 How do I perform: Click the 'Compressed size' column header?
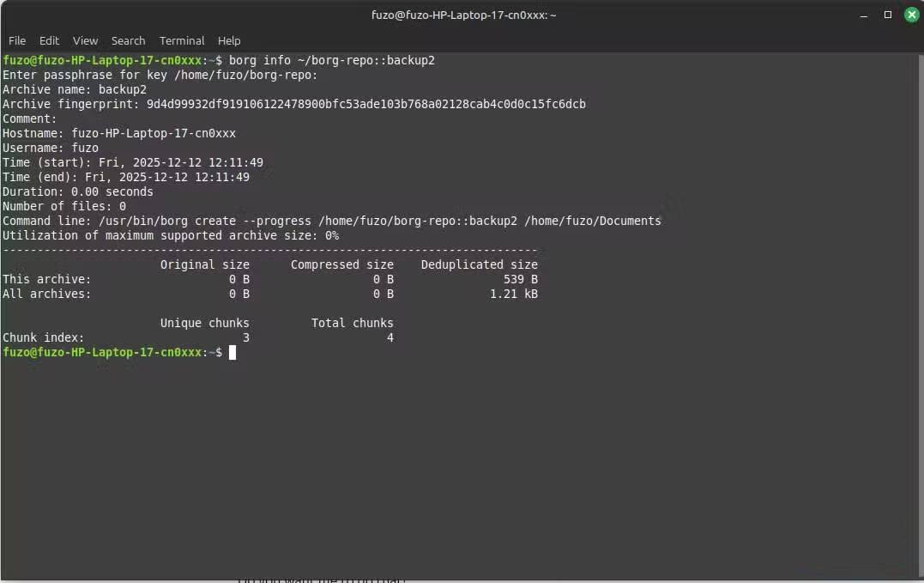341,264
